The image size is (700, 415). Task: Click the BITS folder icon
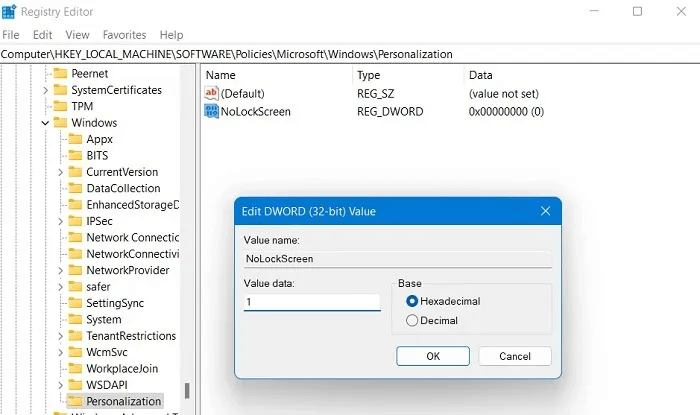[x=75, y=155]
